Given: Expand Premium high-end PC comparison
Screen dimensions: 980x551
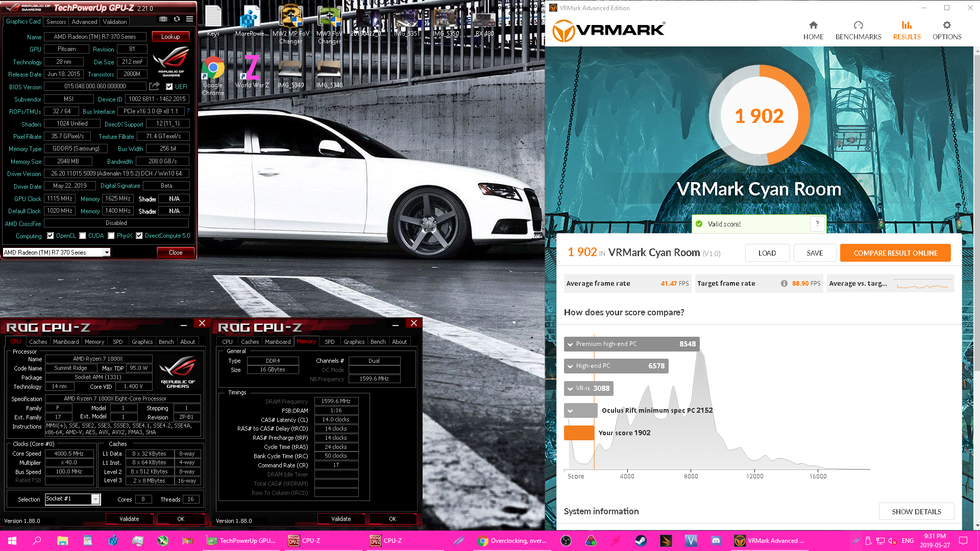Looking at the screenshot, I should tap(631, 344).
